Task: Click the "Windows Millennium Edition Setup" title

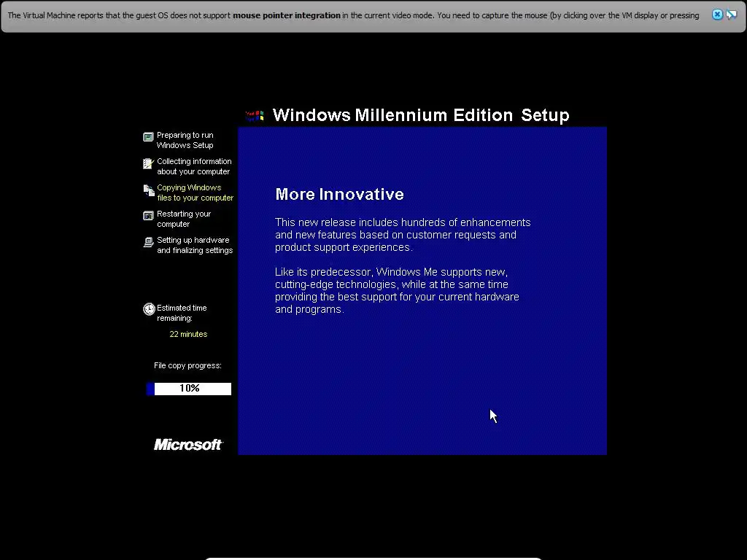Action: click(x=421, y=114)
